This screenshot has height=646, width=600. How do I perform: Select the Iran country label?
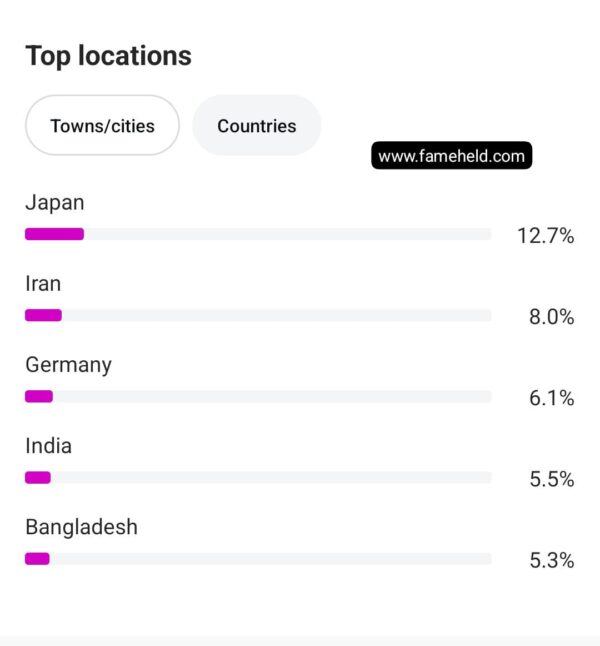(x=43, y=283)
